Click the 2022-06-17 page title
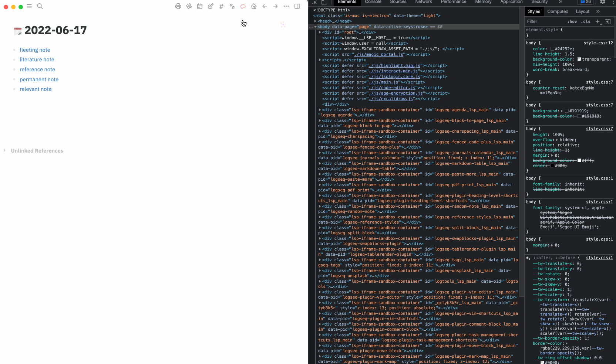616x364 pixels. [55, 30]
